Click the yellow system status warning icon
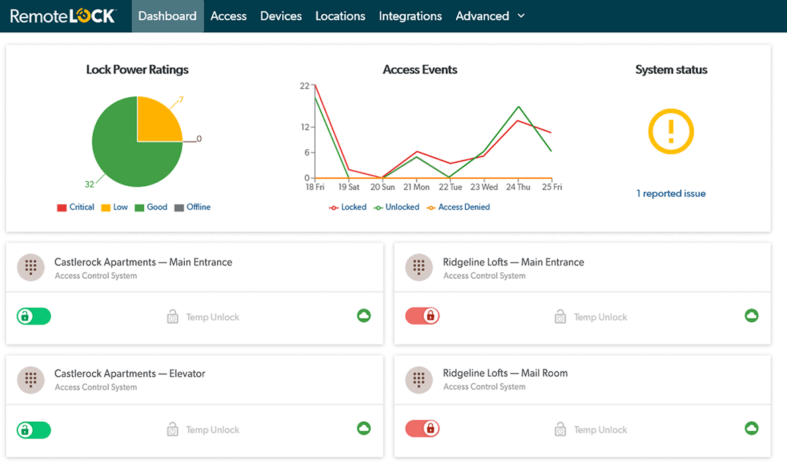The image size is (787, 465). pyautogui.click(x=671, y=132)
